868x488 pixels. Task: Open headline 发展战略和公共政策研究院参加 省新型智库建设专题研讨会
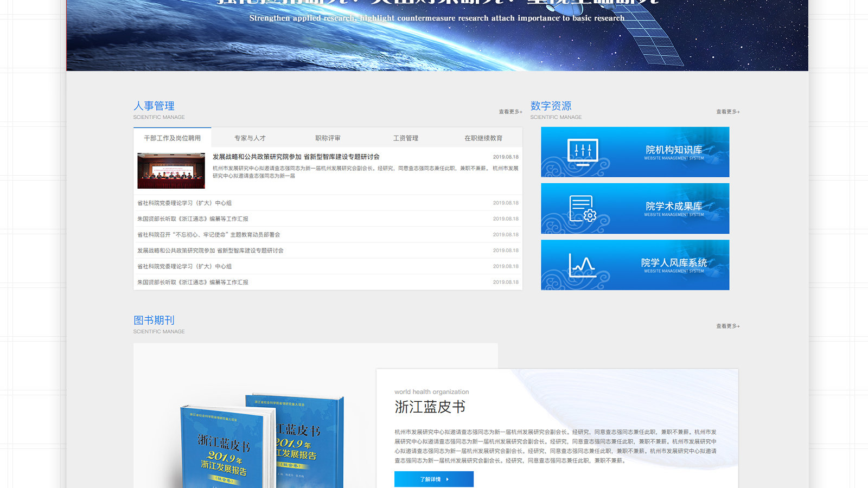coord(296,157)
